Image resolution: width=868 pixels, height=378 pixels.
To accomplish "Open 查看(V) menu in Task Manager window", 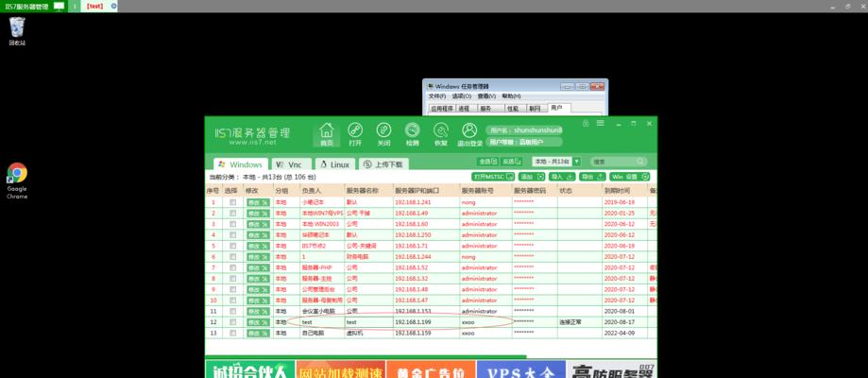I will (486, 95).
